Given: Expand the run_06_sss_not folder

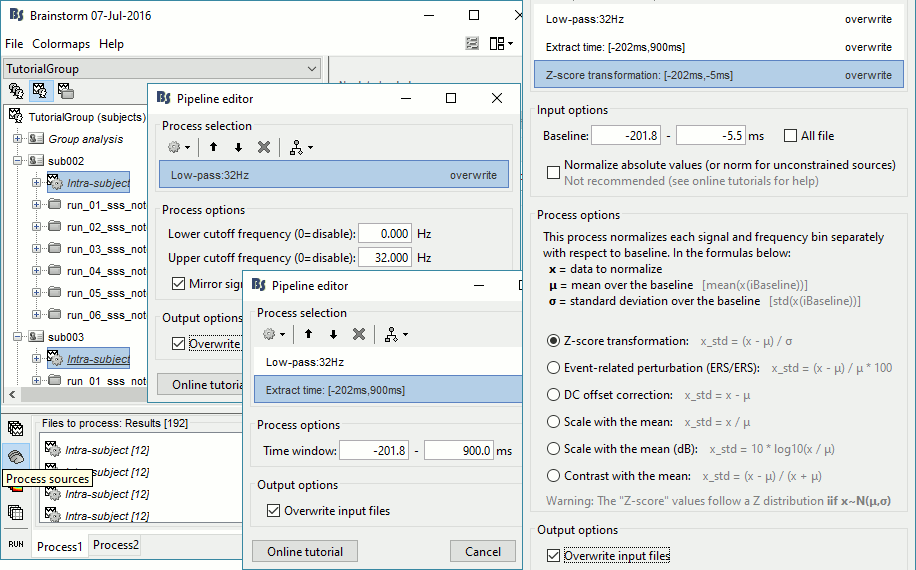Looking at the screenshot, I should 36,315.
